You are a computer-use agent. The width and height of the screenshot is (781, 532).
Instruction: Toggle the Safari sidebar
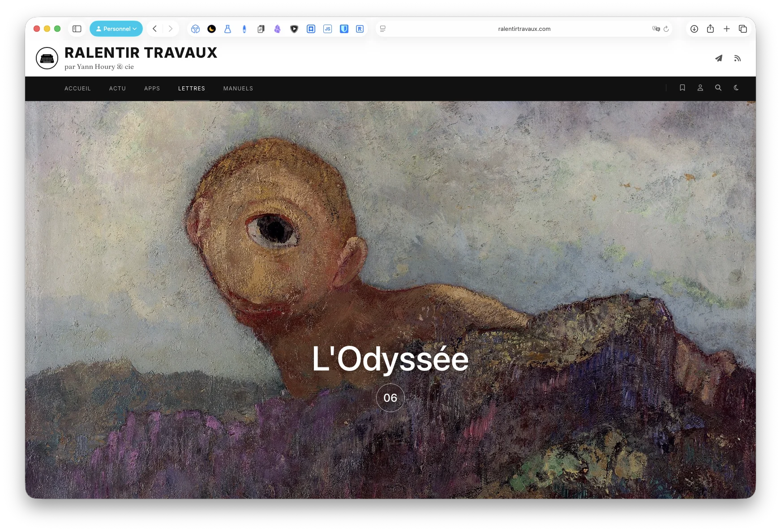(x=77, y=29)
